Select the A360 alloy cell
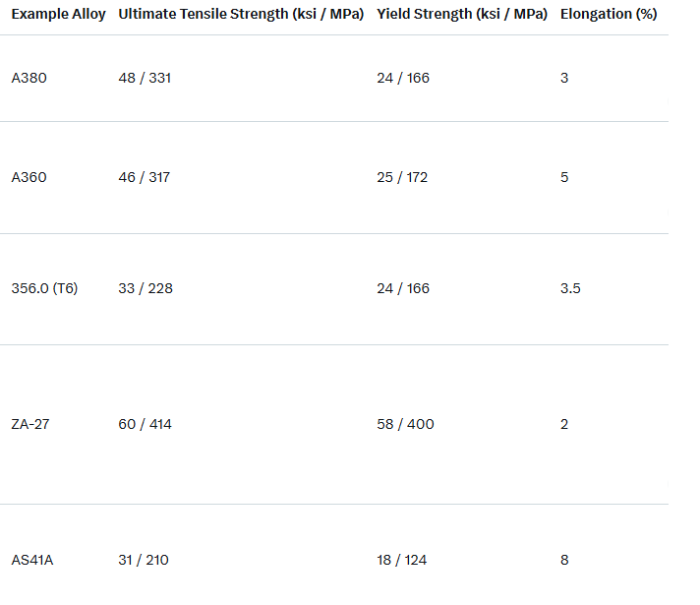This screenshot has width=700, height=605. pyautogui.click(x=29, y=177)
